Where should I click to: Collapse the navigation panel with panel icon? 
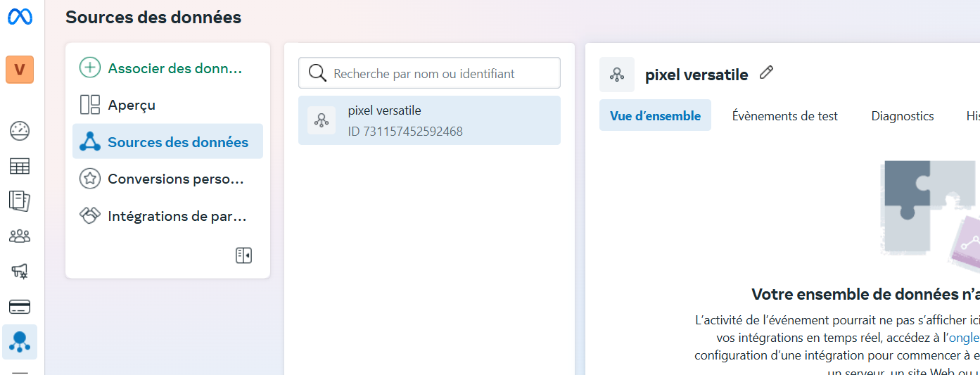pyautogui.click(x=243, y=255)
